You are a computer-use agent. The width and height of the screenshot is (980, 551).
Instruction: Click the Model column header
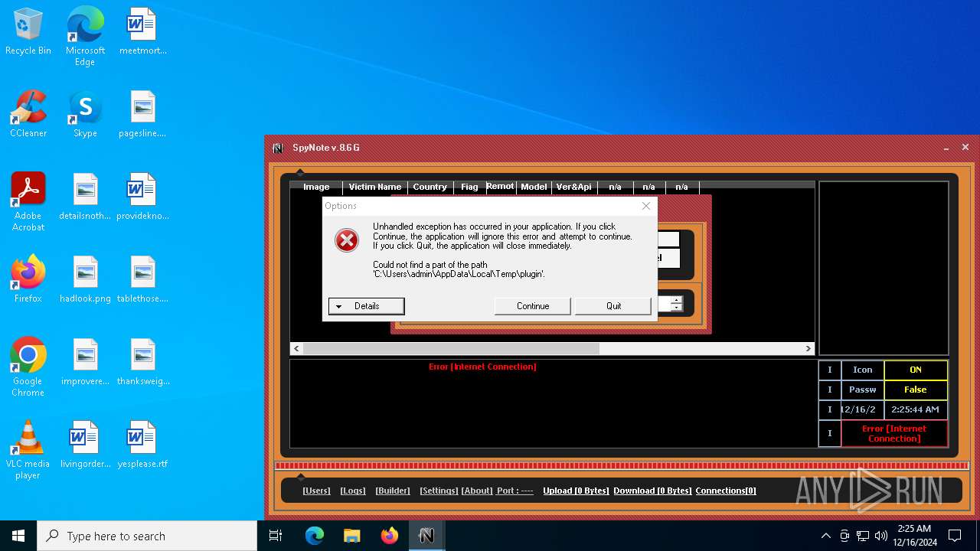534,187
